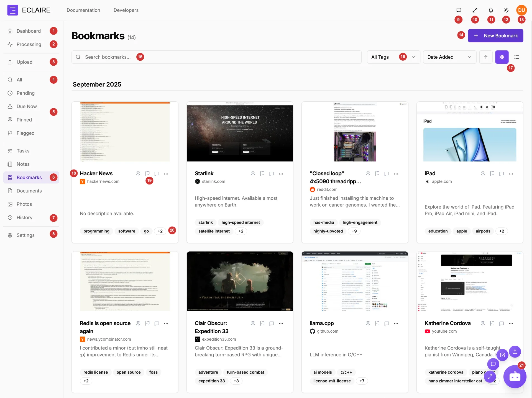
Task: Switch to list view layout
Action: click(516, 57)
